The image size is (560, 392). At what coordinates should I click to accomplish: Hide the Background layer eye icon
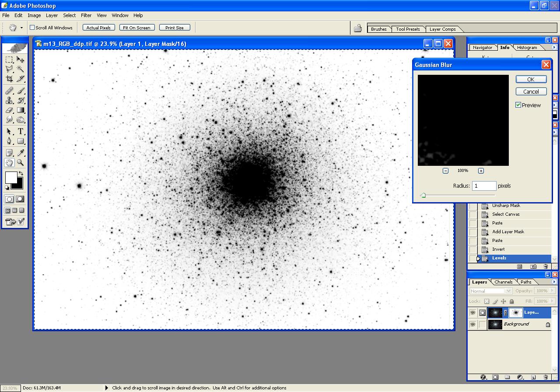pyautogui.click(x=472, y=325)
